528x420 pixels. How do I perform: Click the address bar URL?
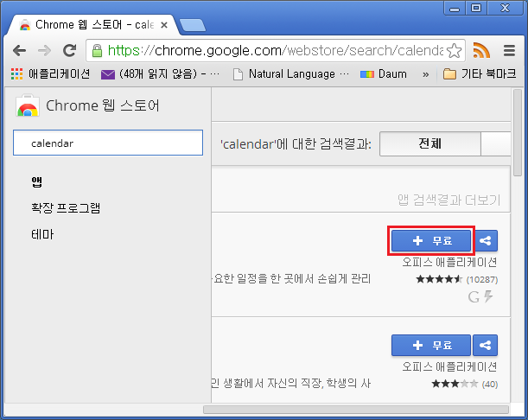point(276,51)
